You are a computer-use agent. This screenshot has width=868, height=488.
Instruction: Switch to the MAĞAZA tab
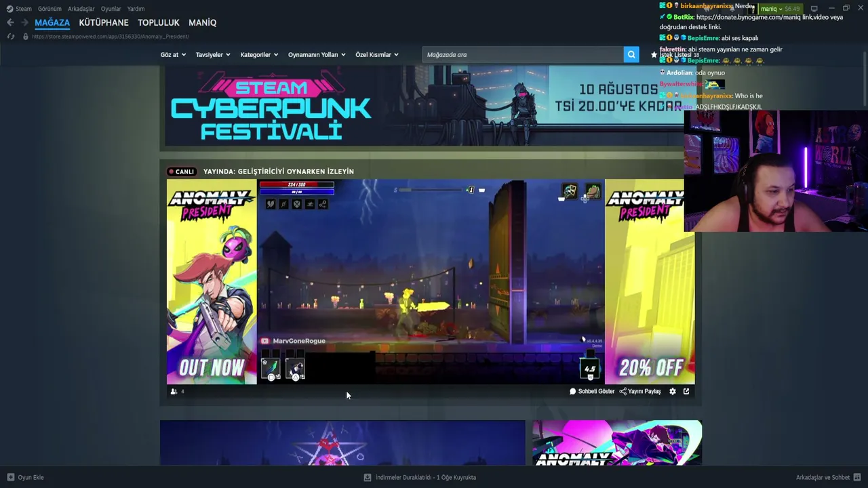(x=52, y=22)
